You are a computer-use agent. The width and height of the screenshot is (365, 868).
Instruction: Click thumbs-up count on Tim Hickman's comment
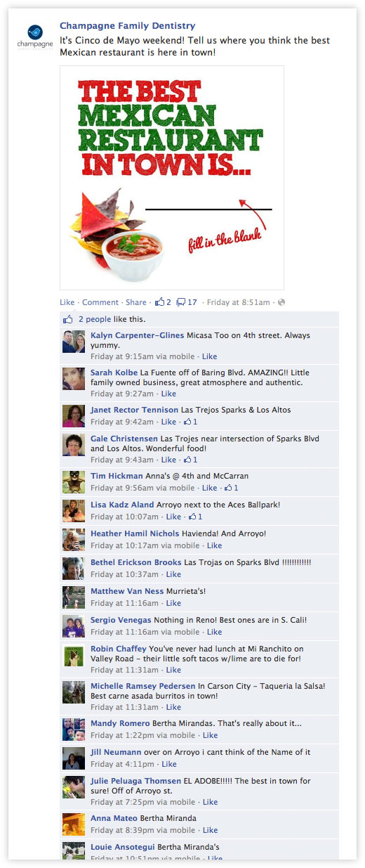231,488
